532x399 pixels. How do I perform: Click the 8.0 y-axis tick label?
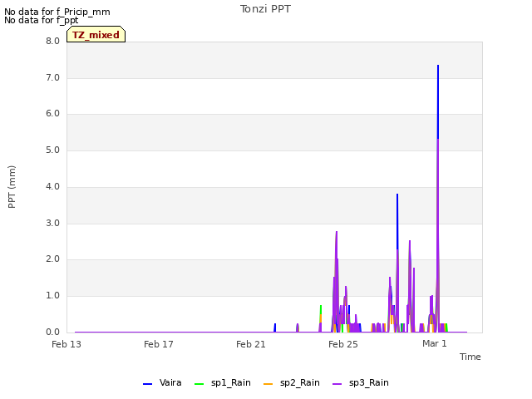52,41
